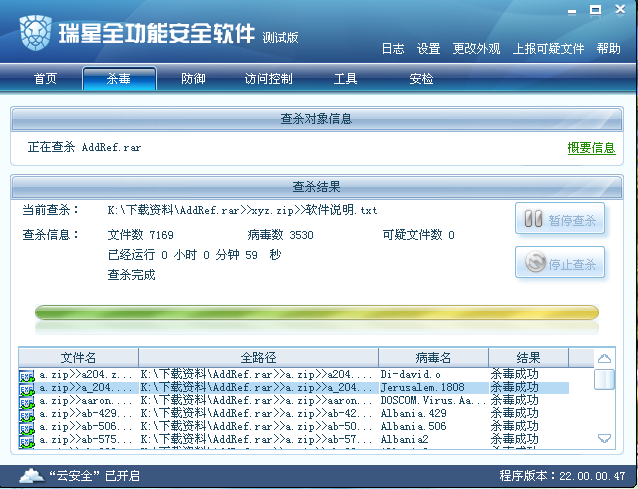This screenshot has height=489, width=638.
Task: Click the scan progress bar
Action: pos(317,312)
